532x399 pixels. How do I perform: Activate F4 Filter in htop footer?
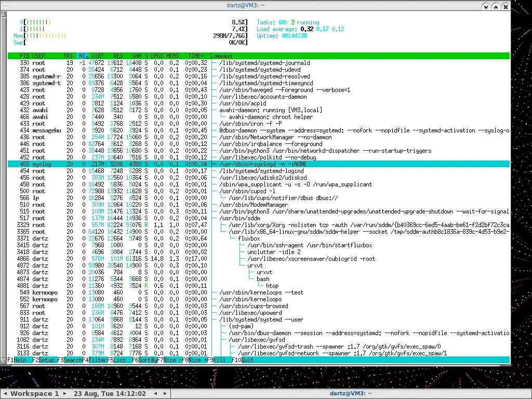95,360
